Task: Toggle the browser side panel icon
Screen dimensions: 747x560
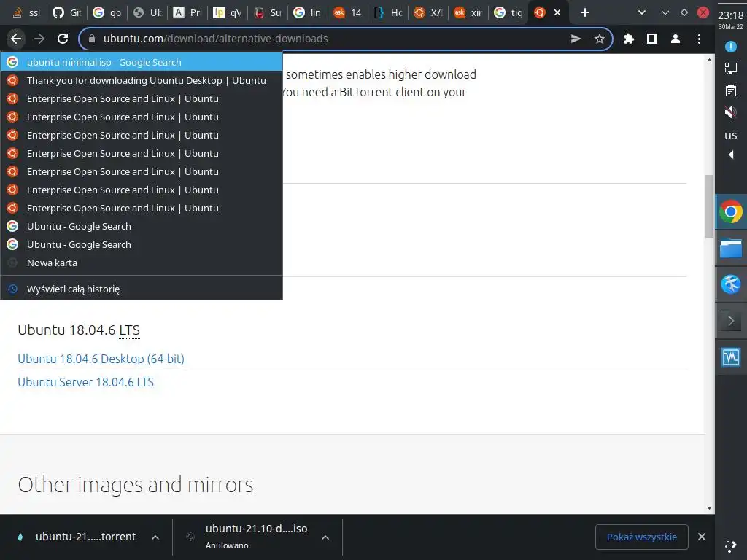Action: [652, 39]
